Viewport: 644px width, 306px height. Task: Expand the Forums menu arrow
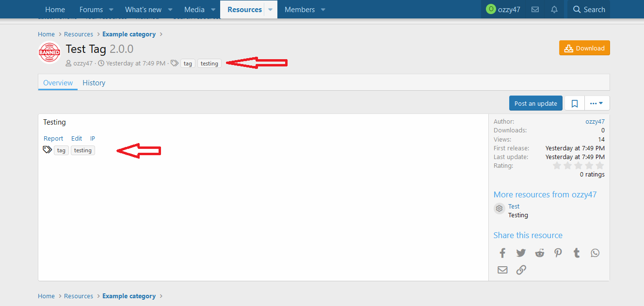(111, 10)
